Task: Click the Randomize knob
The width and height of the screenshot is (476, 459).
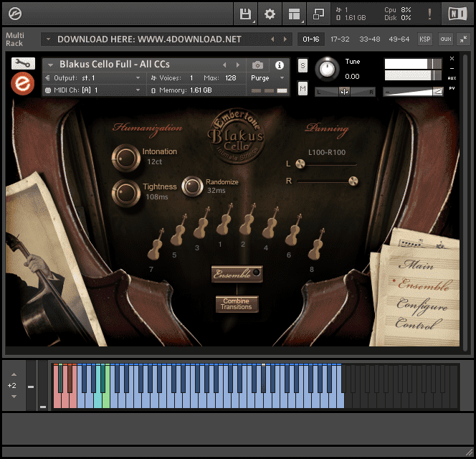Action: (x=192, y=186)
